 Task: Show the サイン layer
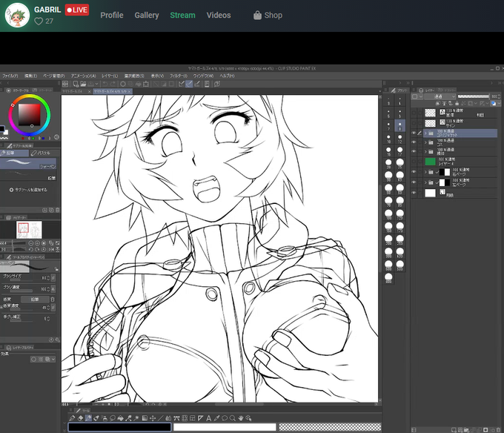[x=414, y=123]
